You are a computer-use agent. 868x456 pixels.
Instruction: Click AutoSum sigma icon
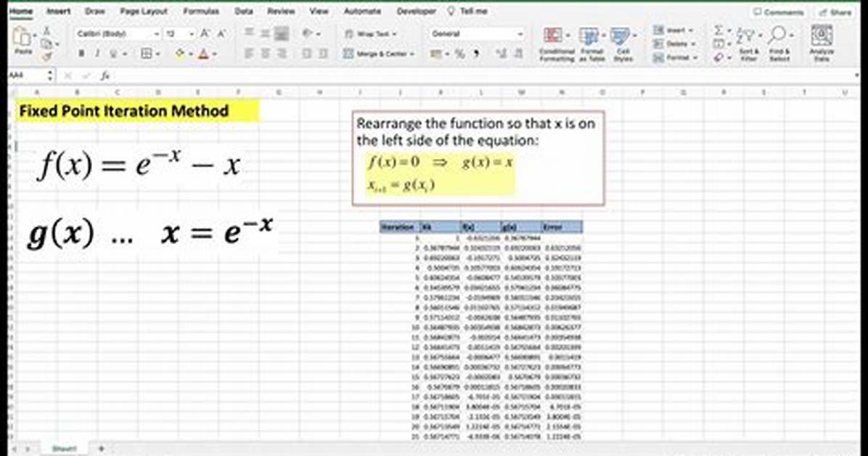[x=718, y=30]
